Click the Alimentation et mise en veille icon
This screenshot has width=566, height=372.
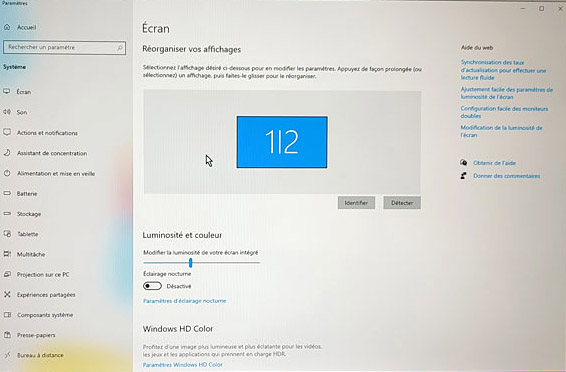click(7, 173)
